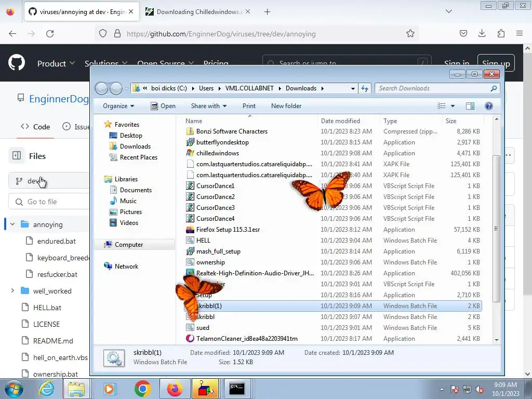Click Explorer back navigation button
This screenshot has height=399, width=532.
tap(101, 88)
